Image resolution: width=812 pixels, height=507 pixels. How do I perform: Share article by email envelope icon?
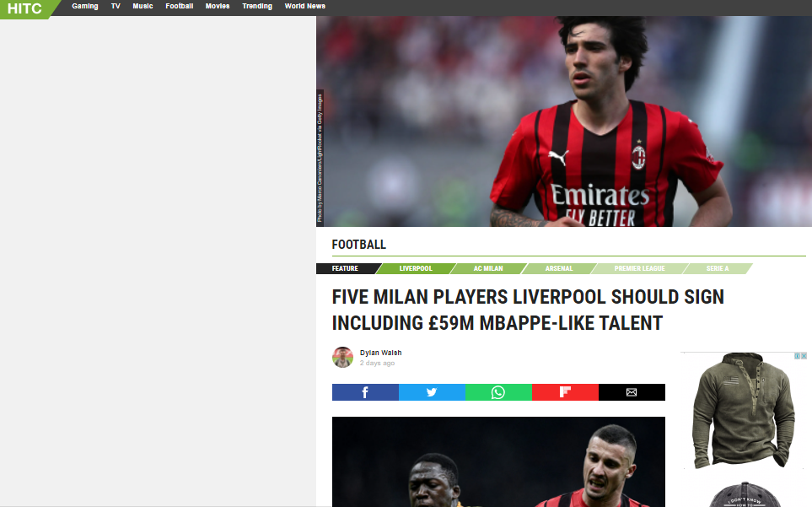[x=632, y=392]
